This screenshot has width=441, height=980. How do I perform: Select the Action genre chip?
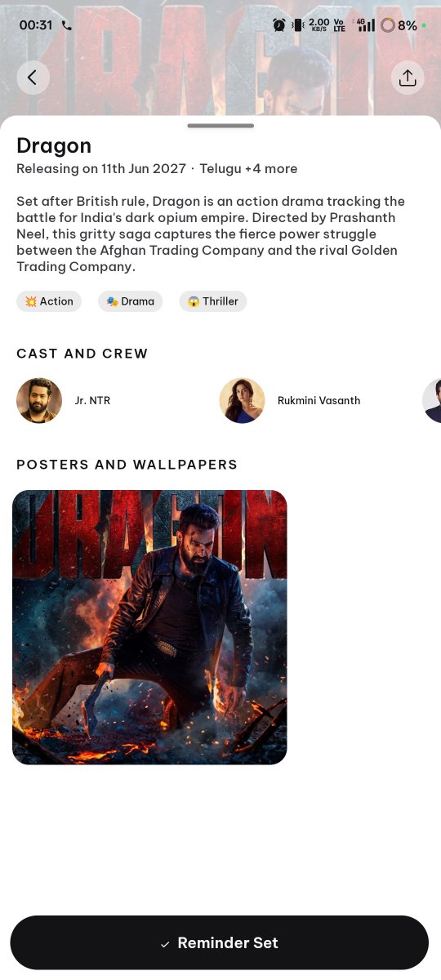tap(49, 301)
